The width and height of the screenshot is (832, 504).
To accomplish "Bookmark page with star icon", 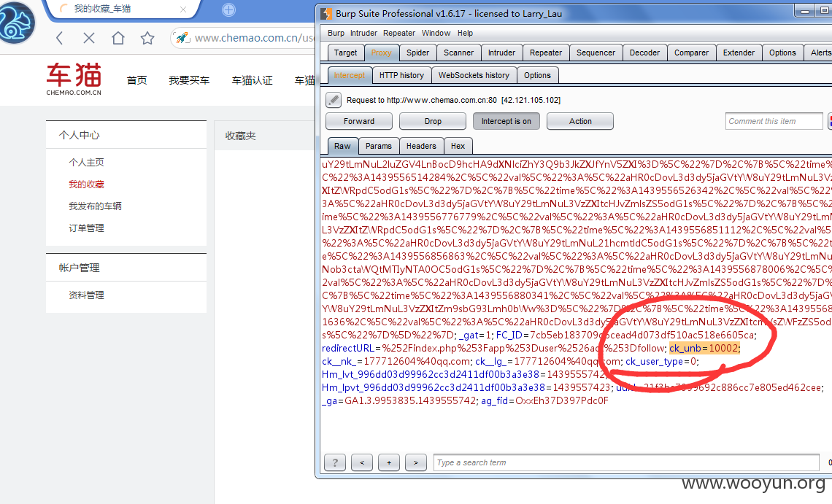I will pos(147,38).
